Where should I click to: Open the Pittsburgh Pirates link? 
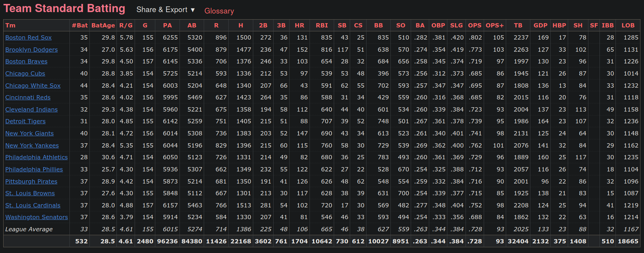pos(31,181)
